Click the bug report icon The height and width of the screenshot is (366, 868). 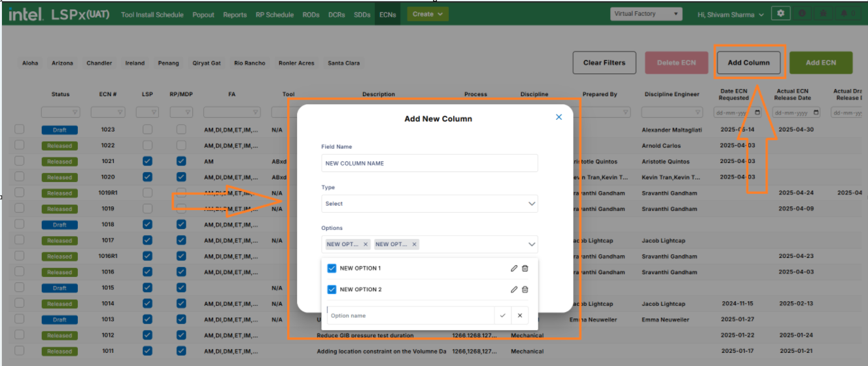click(x=823, y=14)
